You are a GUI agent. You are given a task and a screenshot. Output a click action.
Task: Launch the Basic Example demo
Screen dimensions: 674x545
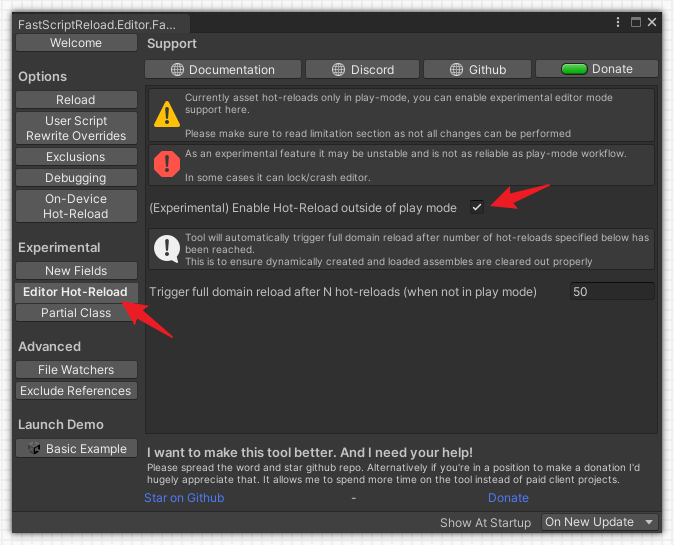point(76,448)
